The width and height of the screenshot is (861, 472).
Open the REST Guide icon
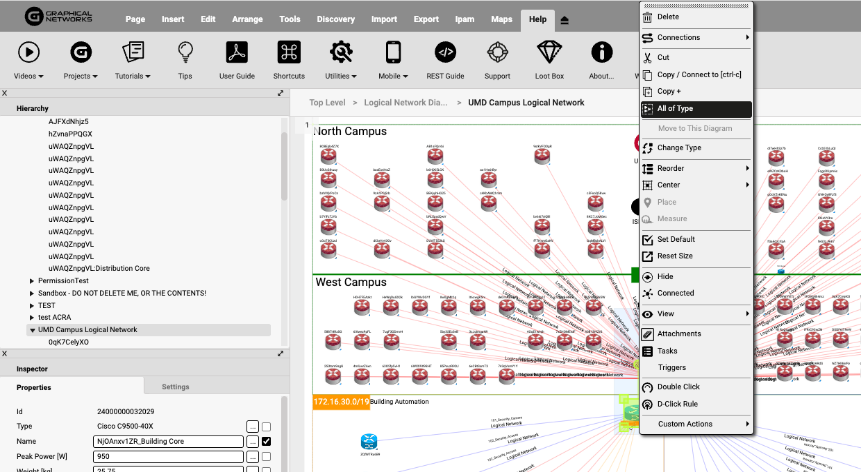445,53
